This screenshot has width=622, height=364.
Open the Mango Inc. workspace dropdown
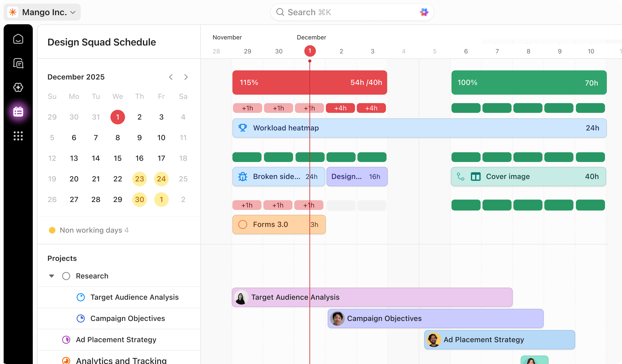(42, 12)
